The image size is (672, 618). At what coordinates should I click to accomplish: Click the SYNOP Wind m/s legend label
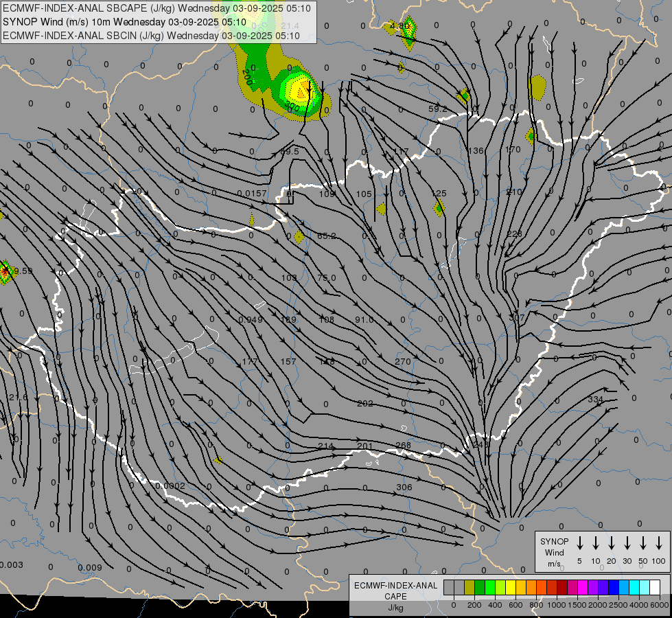tap(554, 552)
